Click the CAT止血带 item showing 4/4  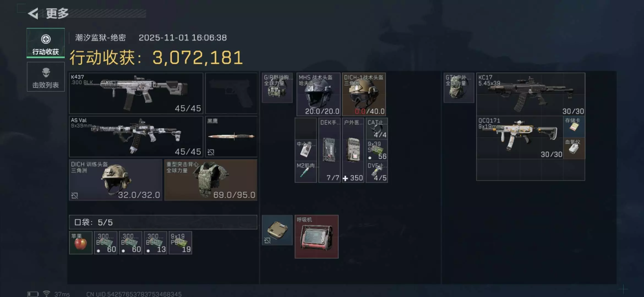(377, 128)
